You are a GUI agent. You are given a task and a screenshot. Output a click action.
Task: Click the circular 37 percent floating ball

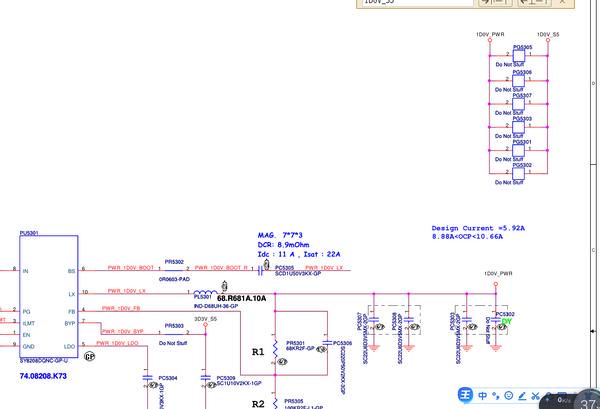pos(589,401)
